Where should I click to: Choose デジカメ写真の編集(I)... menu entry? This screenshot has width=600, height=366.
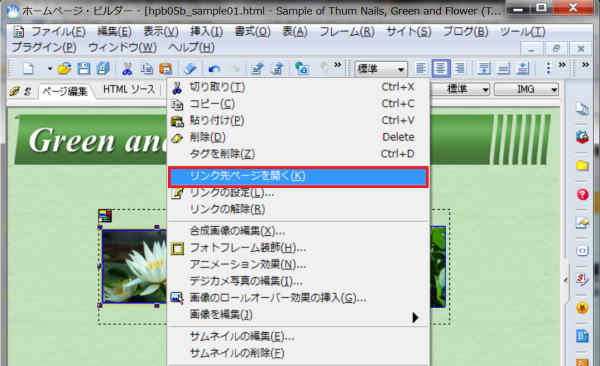tap(298, 281)
